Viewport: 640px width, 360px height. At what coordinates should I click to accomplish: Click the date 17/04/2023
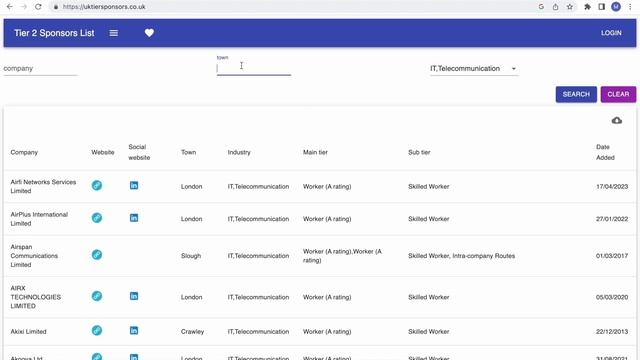pyautogui.click(x=612, y=187)
